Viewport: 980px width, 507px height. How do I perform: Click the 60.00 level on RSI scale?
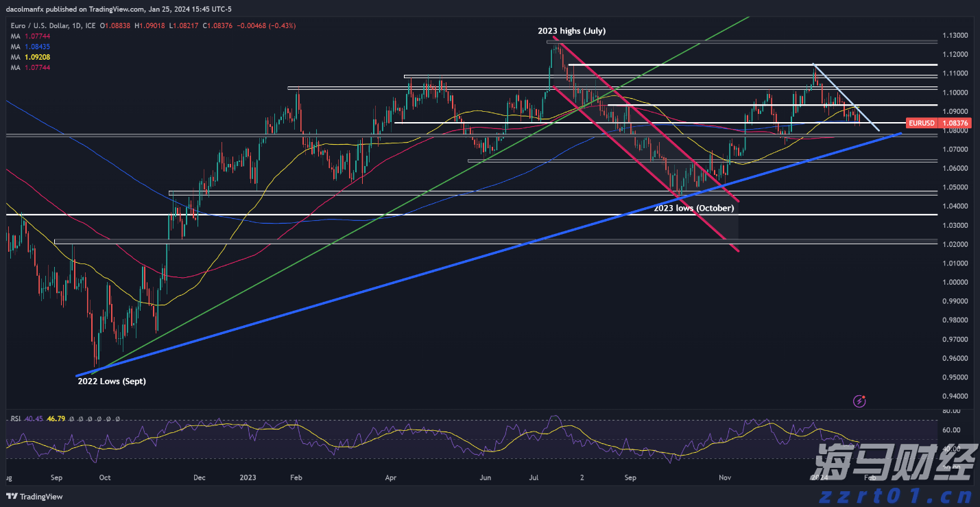(x=950, y=430)
